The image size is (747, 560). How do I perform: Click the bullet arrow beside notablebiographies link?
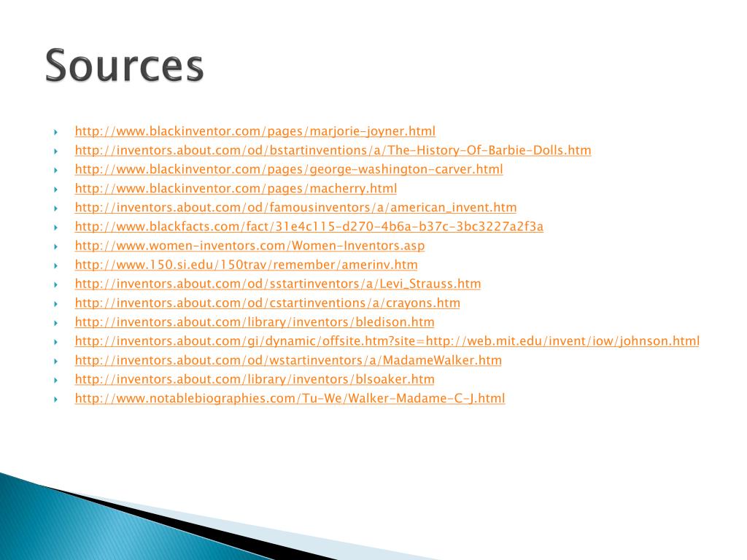[x=55, y=399]
